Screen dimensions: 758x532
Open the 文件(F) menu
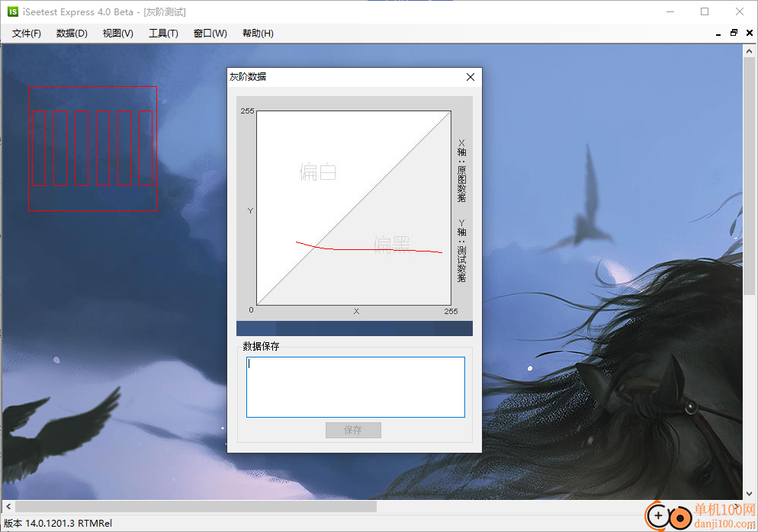click(x=27, y=34)
